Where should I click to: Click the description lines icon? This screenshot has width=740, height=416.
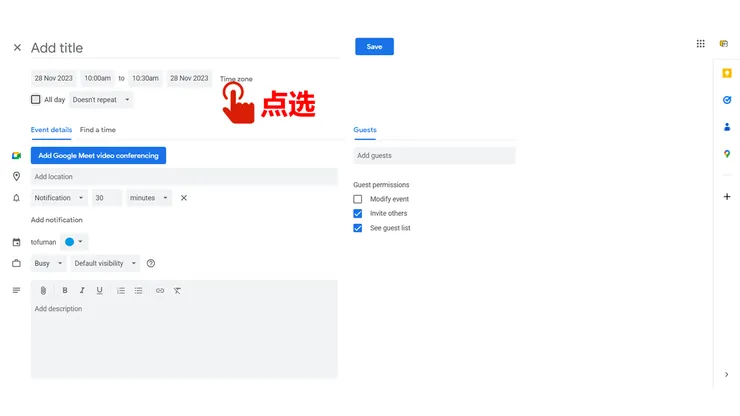(x=17, y=290)
